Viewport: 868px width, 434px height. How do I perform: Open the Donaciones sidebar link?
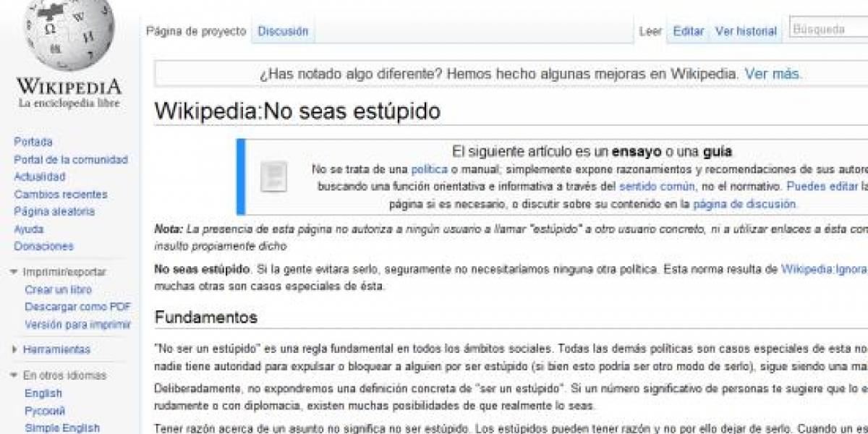(x=43, y=247)
